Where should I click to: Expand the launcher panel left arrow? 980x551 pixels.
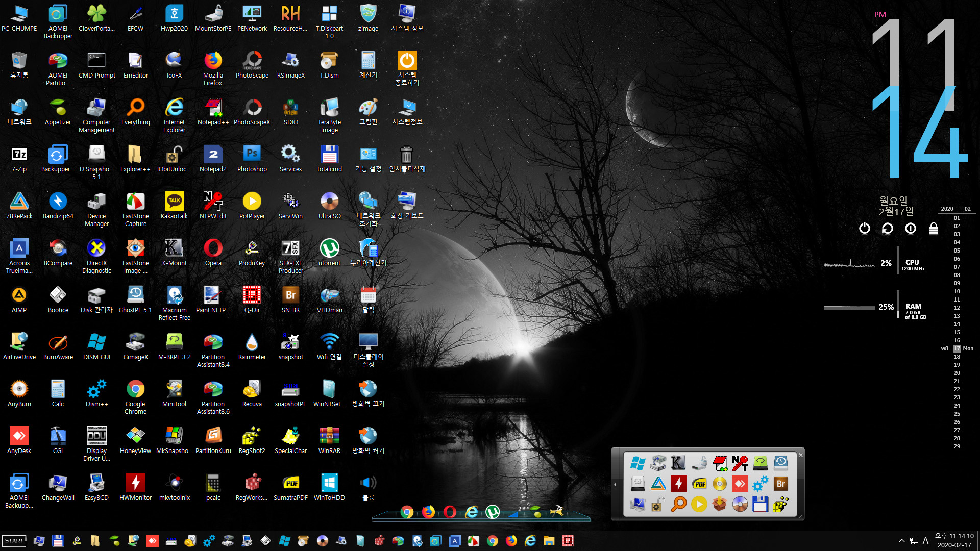(x=615, y=484)
